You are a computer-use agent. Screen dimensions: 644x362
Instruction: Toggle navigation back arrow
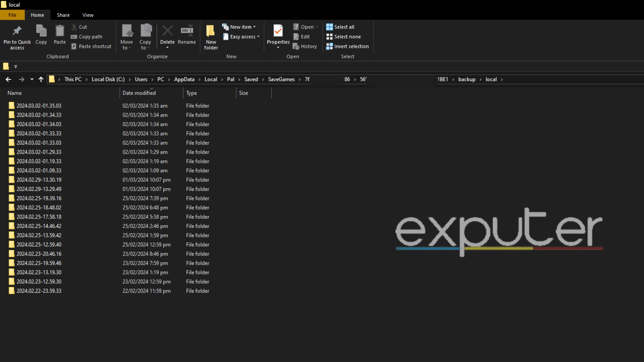(x=8, y=79)
